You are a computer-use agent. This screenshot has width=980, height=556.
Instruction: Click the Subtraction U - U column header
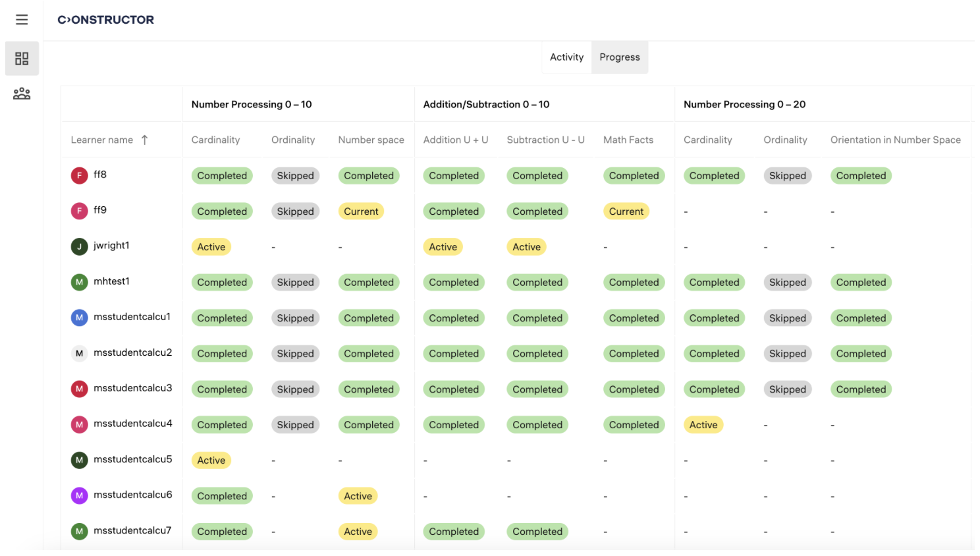pos(545,140)
